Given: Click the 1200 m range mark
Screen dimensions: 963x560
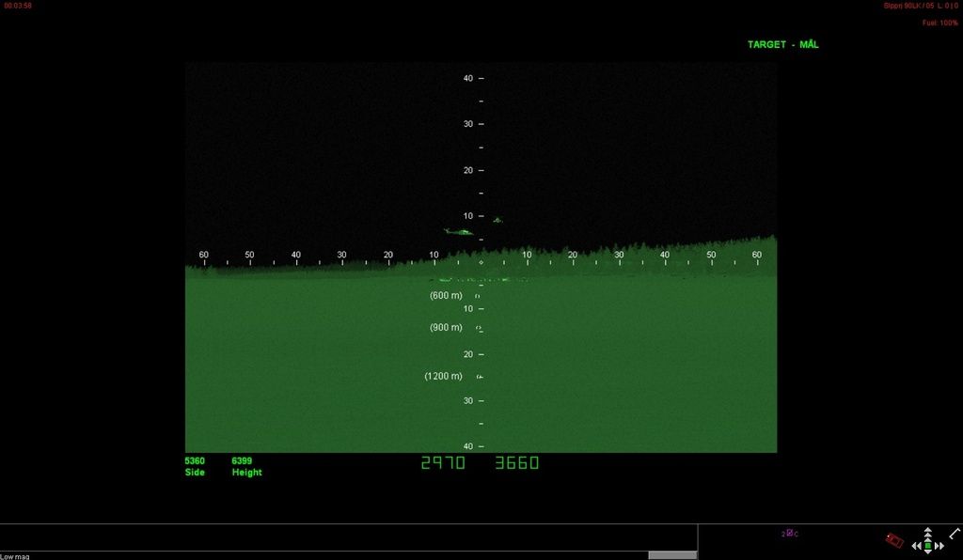Looking at the screenshot, I should pos(444,376).
